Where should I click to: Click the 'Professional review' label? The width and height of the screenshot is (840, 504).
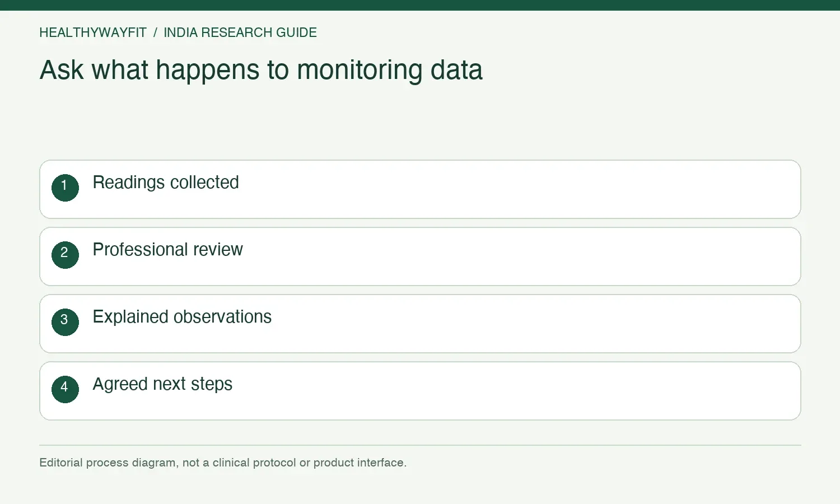point(167,250)
